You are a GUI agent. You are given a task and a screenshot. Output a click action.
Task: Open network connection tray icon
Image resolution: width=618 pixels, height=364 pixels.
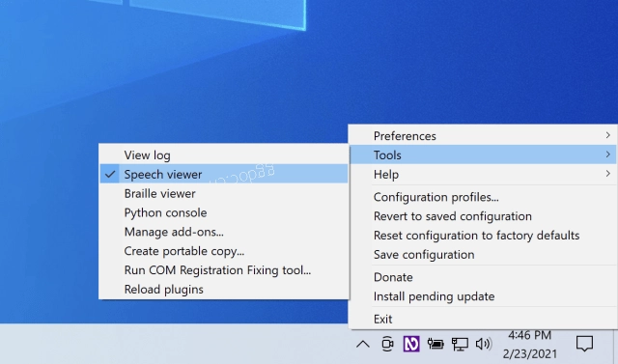pyautogui.click(x=460, y=344)
